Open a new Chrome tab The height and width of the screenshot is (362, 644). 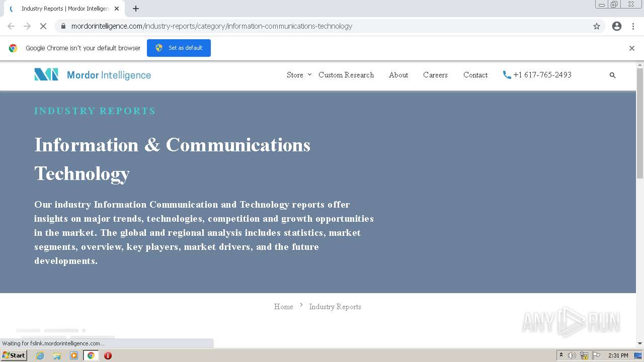click(136, 9)
